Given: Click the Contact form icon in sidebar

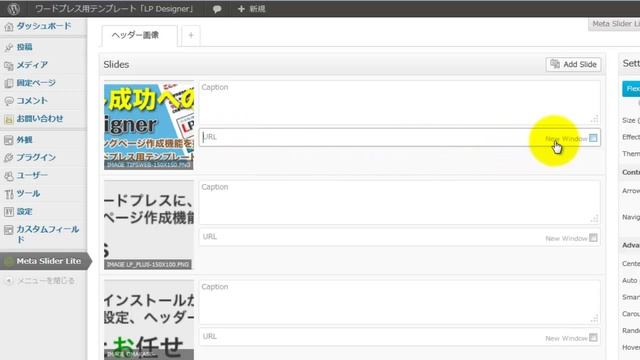Looking at the screenshot, I should tap(9, 119).
